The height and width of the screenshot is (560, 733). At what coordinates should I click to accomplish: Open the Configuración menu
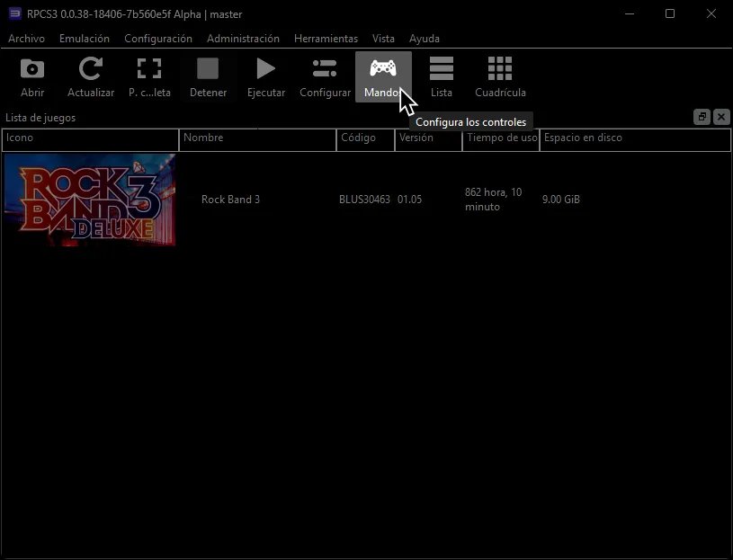coord(157,39)
